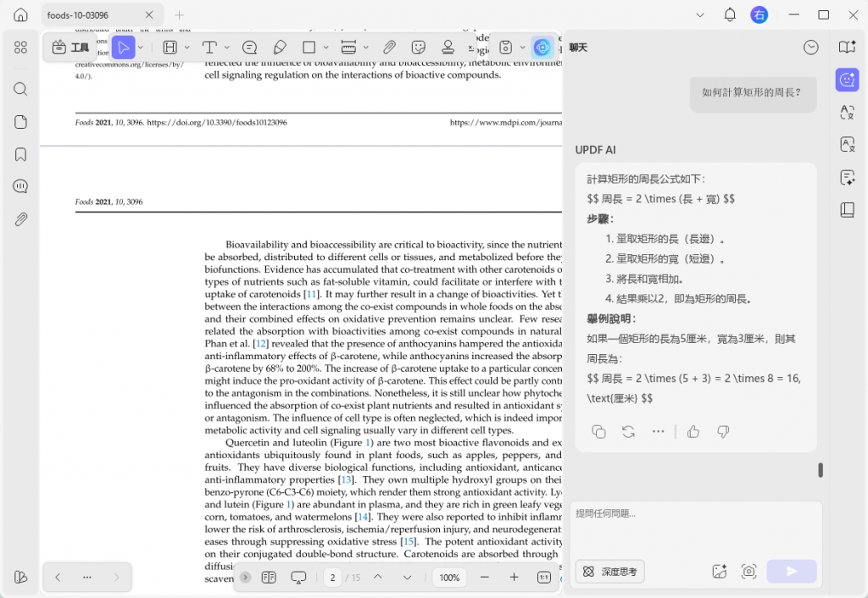The image size is (868, 598).
Task: Start the slideshow presentation mode
Action: (x=298, y=578)
